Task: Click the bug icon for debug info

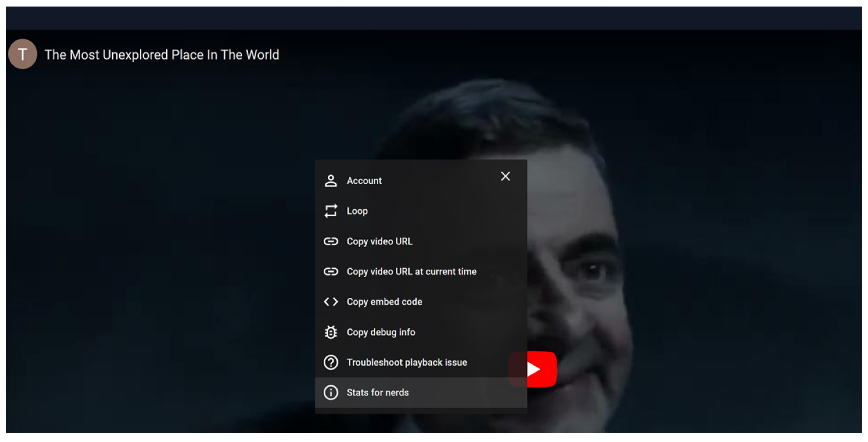Action: coord(331,332)
